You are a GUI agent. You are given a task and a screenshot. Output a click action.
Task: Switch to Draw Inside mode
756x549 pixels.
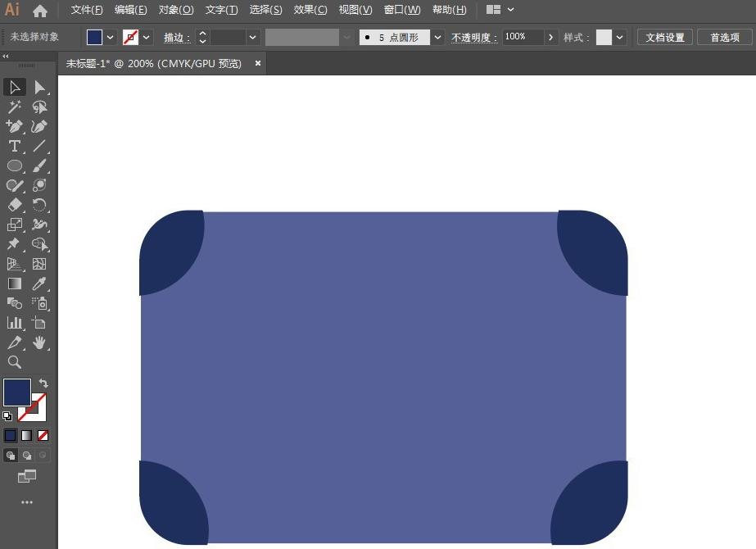point(43,455)
